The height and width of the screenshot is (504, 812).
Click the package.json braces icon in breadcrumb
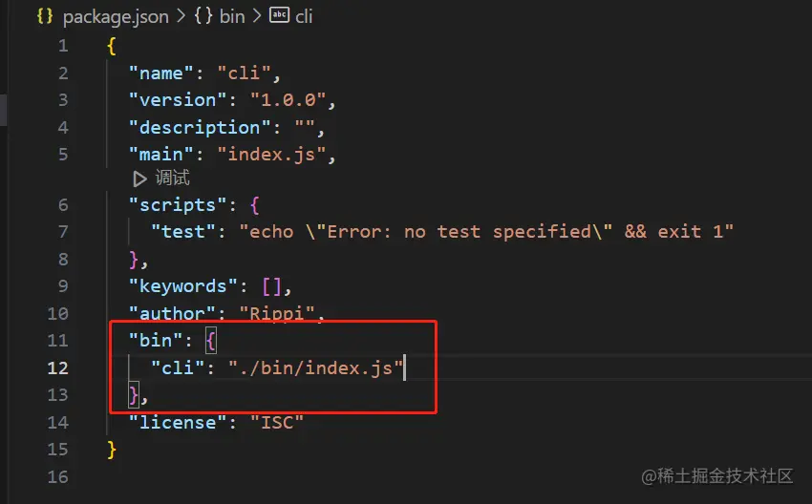[x=44, y=16]
